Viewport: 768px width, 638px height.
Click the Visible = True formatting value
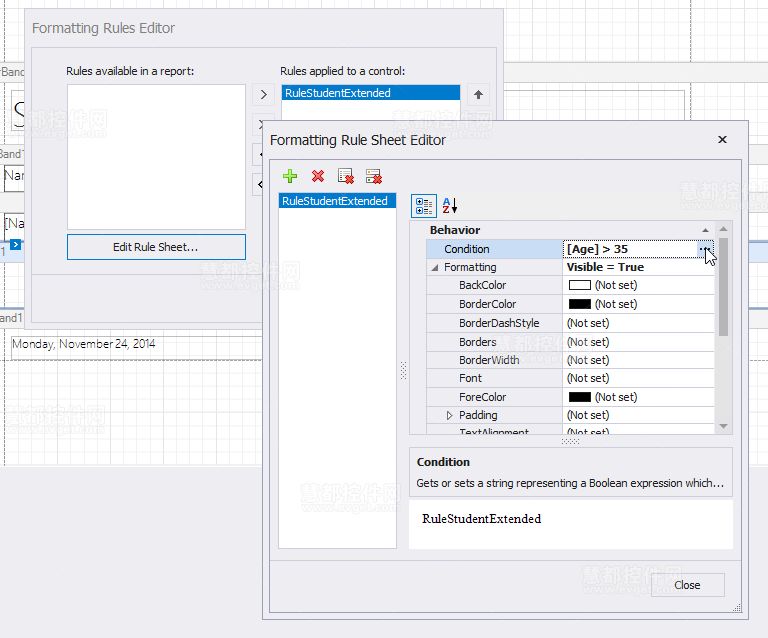(605, 267)
